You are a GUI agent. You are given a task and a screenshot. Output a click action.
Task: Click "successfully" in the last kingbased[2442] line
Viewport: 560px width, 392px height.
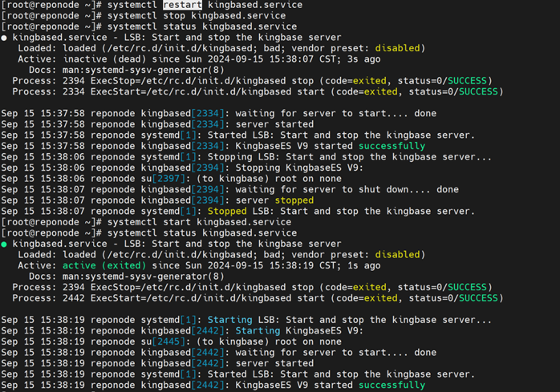pyautogui.click(x=392, y=385)
